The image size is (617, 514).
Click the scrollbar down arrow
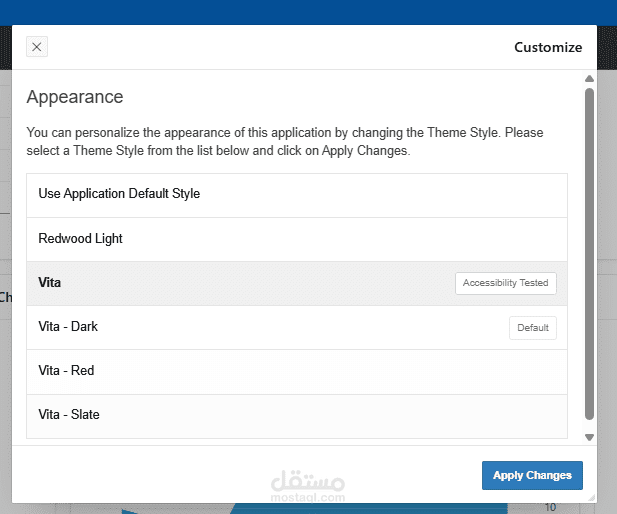pyautogui.click(x=589, y=437)
